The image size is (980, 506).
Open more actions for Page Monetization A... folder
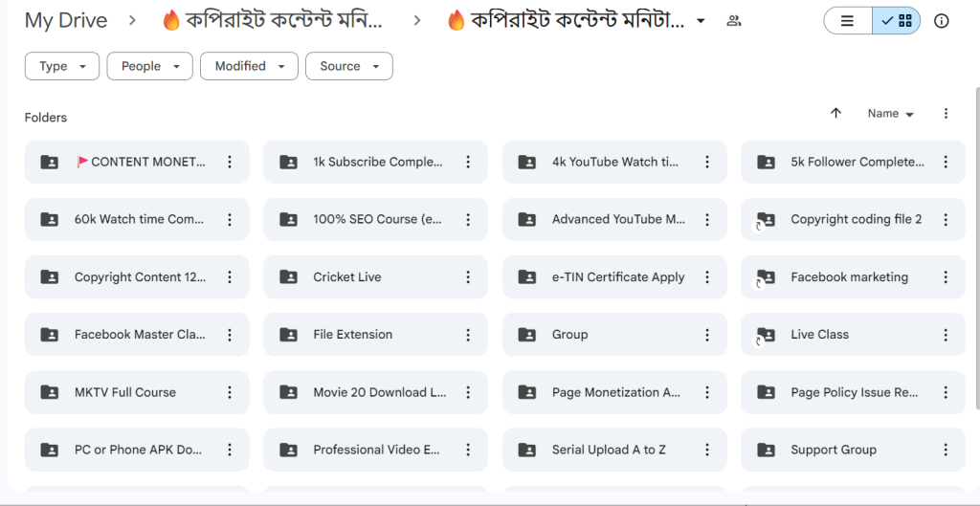[707, 391]
